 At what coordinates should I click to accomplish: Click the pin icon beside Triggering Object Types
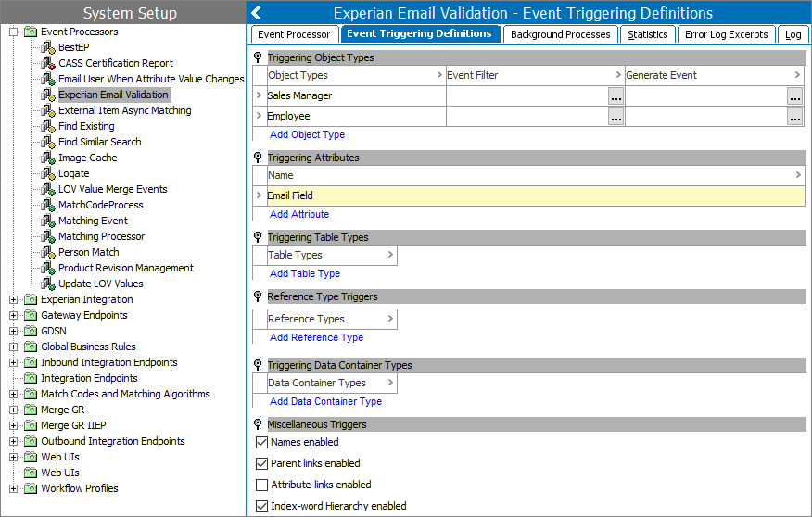258,57
